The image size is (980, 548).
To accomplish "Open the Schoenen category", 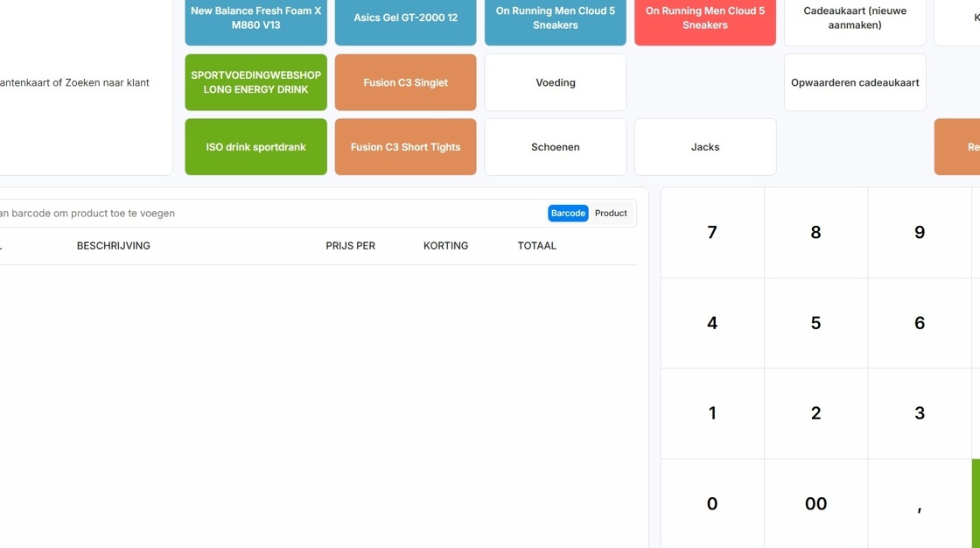I will [x=555, y=147].
